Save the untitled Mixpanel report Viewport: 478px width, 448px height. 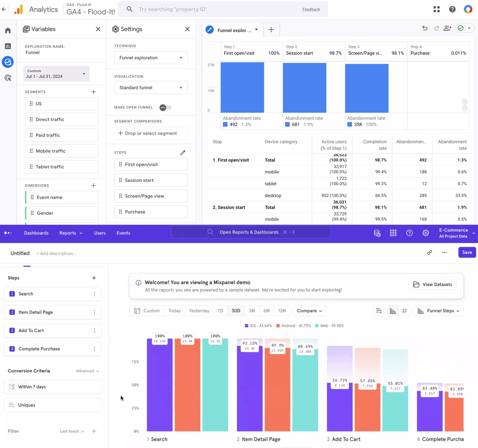pos(467,252)
